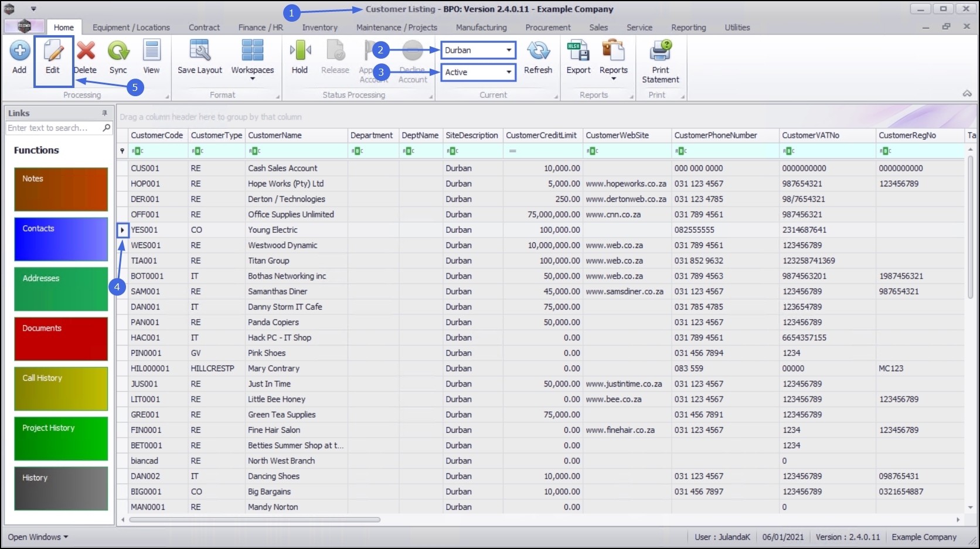Click the Release icon

tap(335, 51)
